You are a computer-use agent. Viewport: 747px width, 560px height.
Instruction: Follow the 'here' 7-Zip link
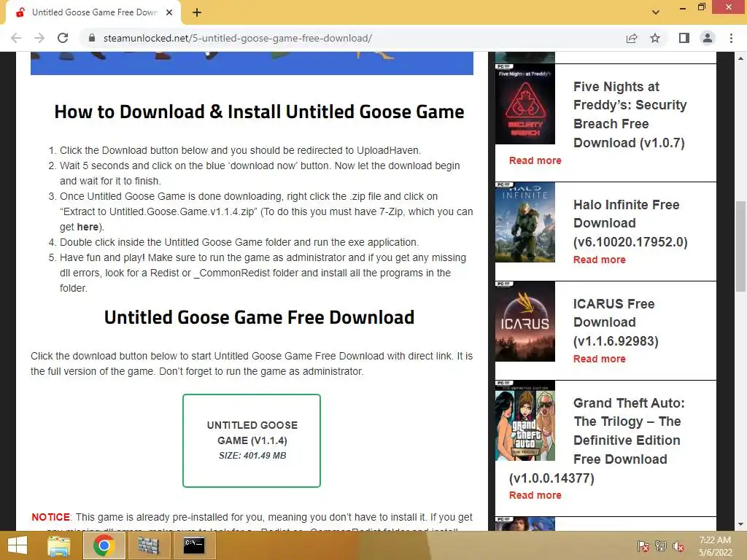tap(88, 227)
